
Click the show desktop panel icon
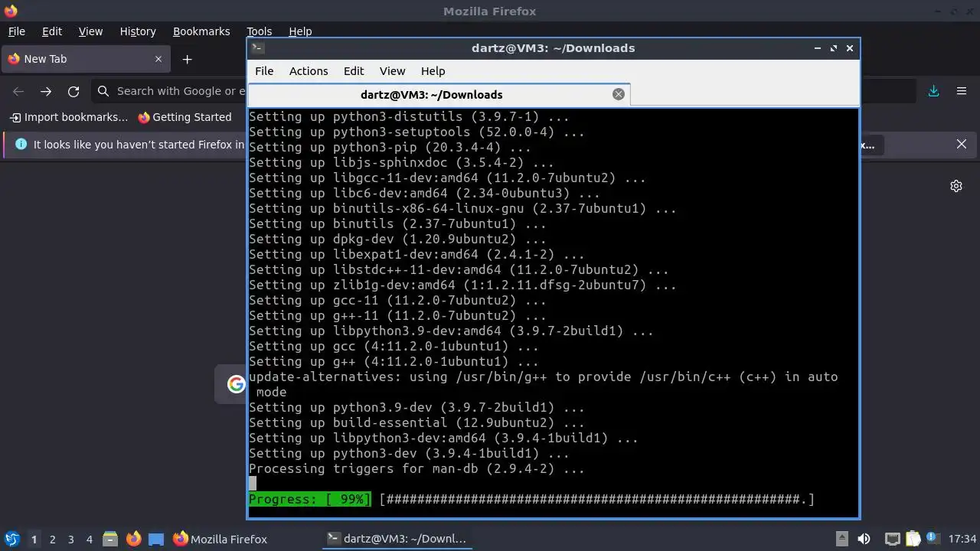tap(156, 539)
